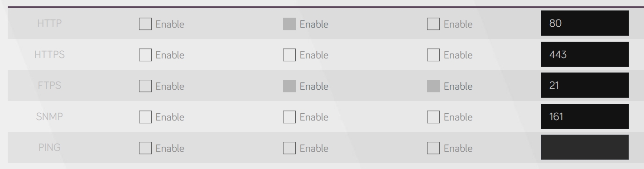Toggle the greyed FTPS third-column checkbox
Image resolution: width=644 pixels, height=169 pixels.
[x=433, y=86]
